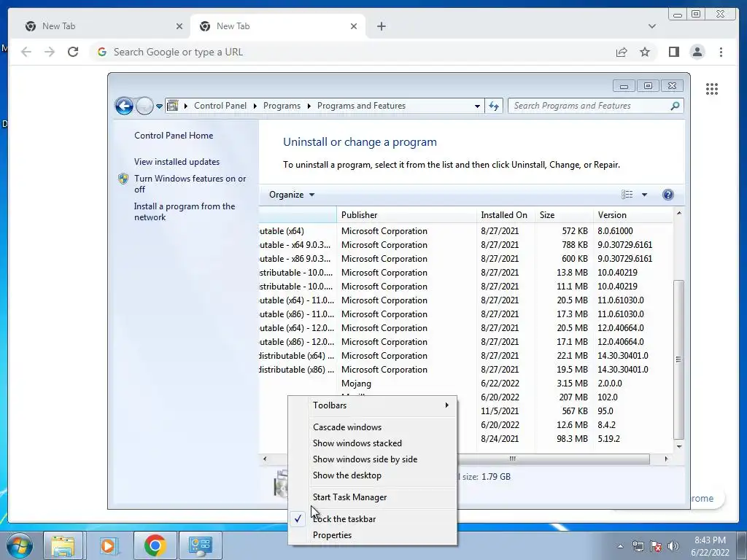Open recent pages dropdown beside navigation arrows
Image resolution: width=747 pixels, height=560 pixels.
(159, 106)
